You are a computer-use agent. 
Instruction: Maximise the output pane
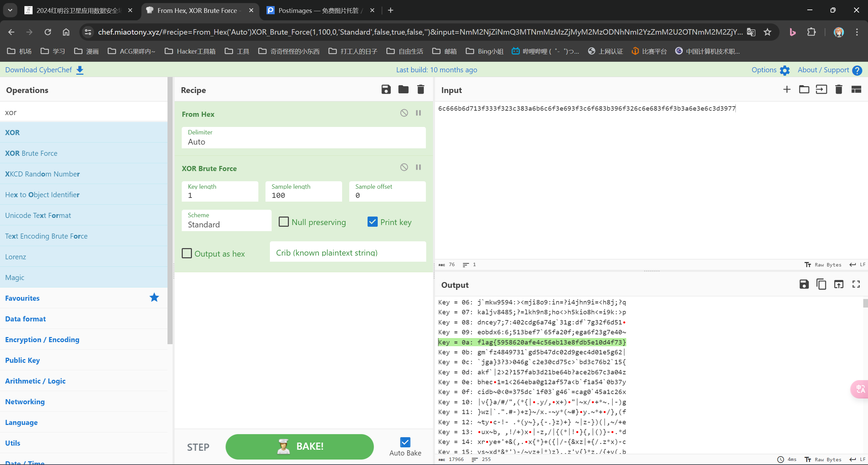(856, 284)
